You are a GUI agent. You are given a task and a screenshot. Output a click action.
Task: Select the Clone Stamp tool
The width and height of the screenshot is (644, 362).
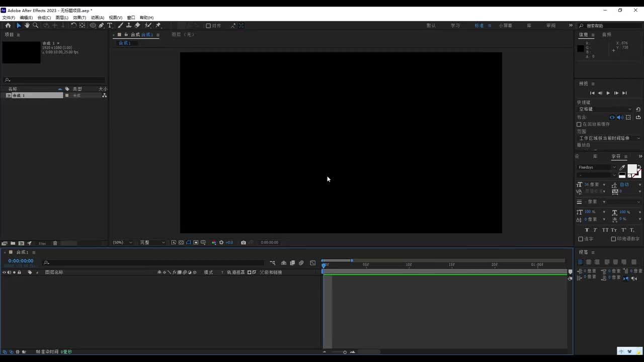pos(129,25)
